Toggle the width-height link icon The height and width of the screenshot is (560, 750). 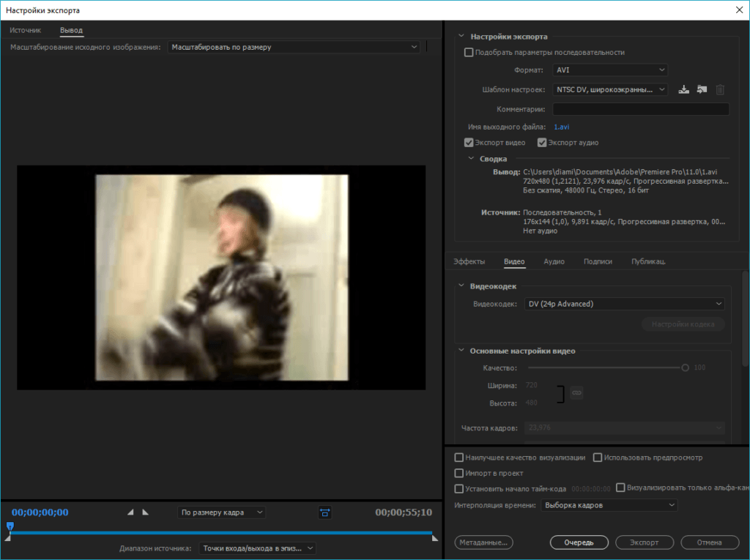[x=576, y=393]
